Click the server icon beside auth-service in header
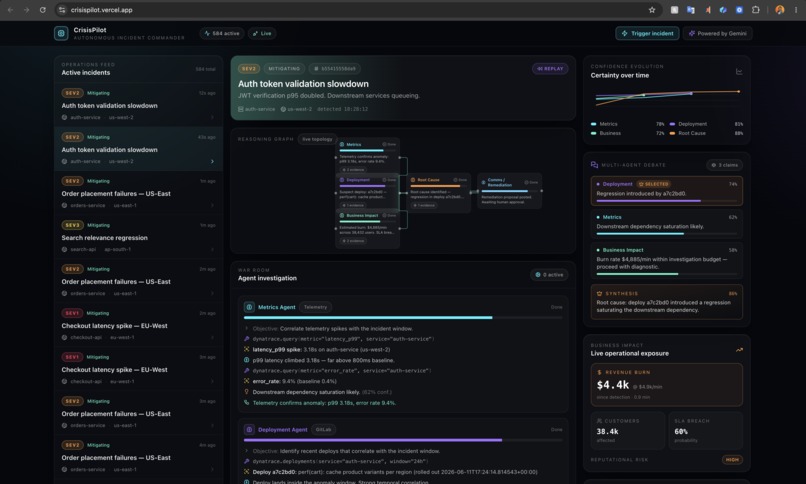The height and width of the screenshot is (484, 806). (241, 109)
